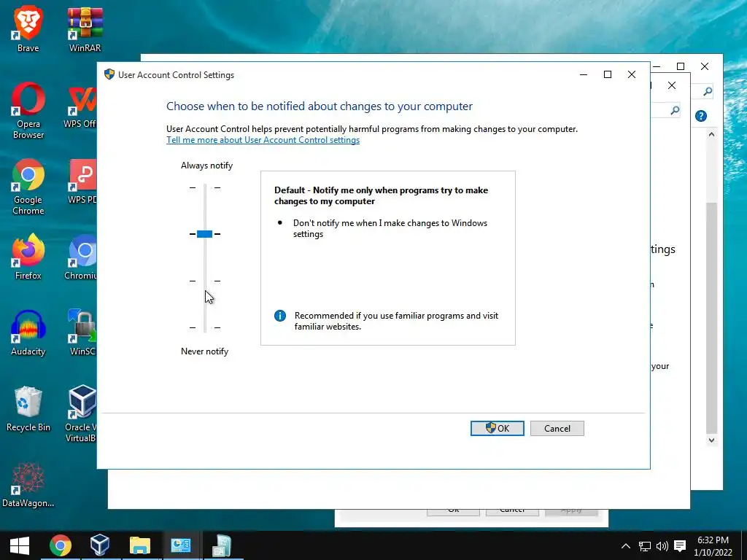Set slider to the Always notify top tick
747x560 pixels.
coord(205,187)
